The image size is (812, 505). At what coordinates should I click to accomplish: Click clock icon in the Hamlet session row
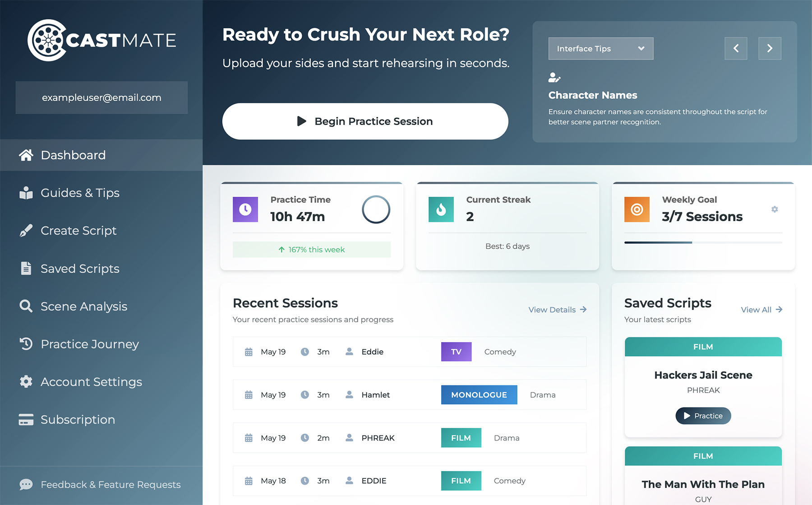(305, 395)
